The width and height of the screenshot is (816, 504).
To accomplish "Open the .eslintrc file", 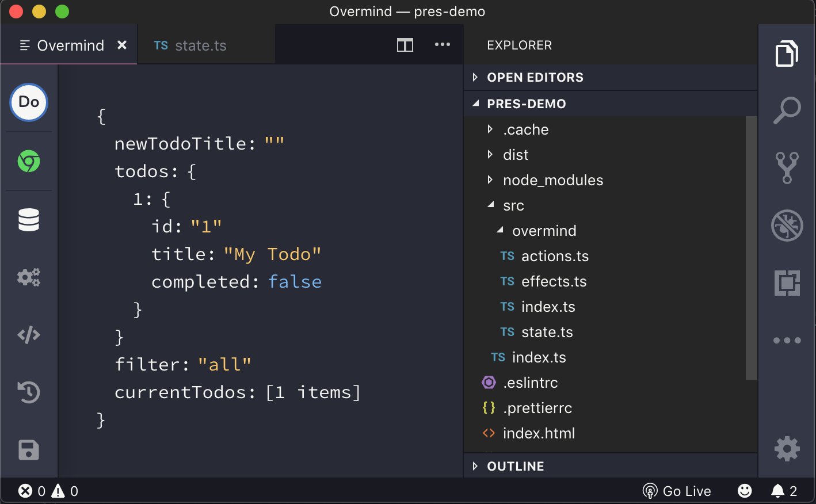I will tap(605, 383).
